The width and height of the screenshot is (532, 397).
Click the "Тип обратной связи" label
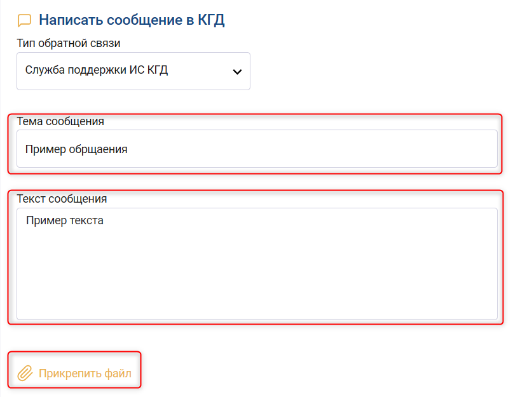(x=69, y=43)
